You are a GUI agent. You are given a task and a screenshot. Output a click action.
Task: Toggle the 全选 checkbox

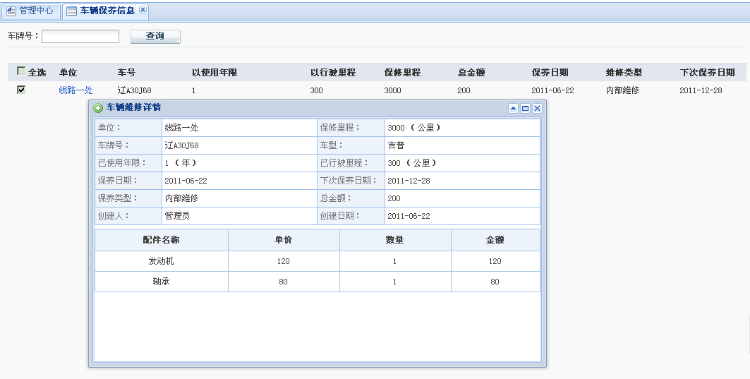coord(21,71)
